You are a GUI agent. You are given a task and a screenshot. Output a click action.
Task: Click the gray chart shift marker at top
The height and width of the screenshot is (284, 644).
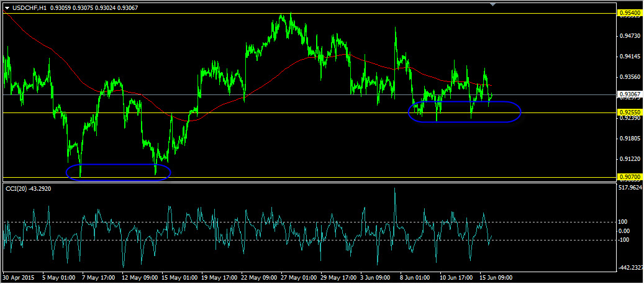pos(493,4)
